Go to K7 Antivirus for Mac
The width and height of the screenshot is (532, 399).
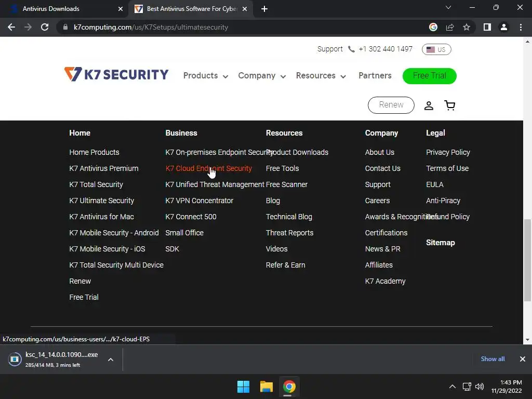[x=101, y=217]
